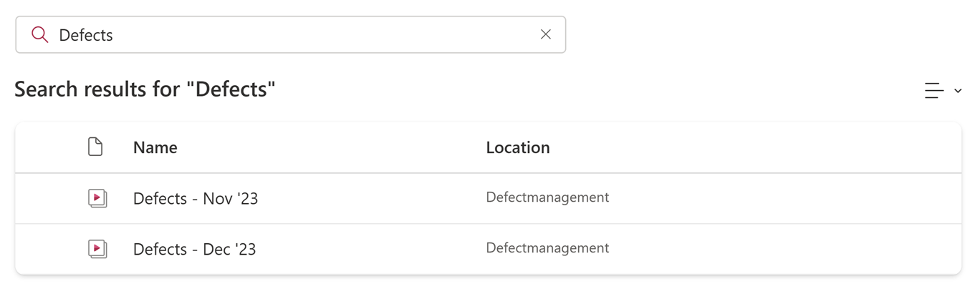Screen dimensions: 980x284
Task: Select the Defects - Dec '23 row
Action: point(488,249)
